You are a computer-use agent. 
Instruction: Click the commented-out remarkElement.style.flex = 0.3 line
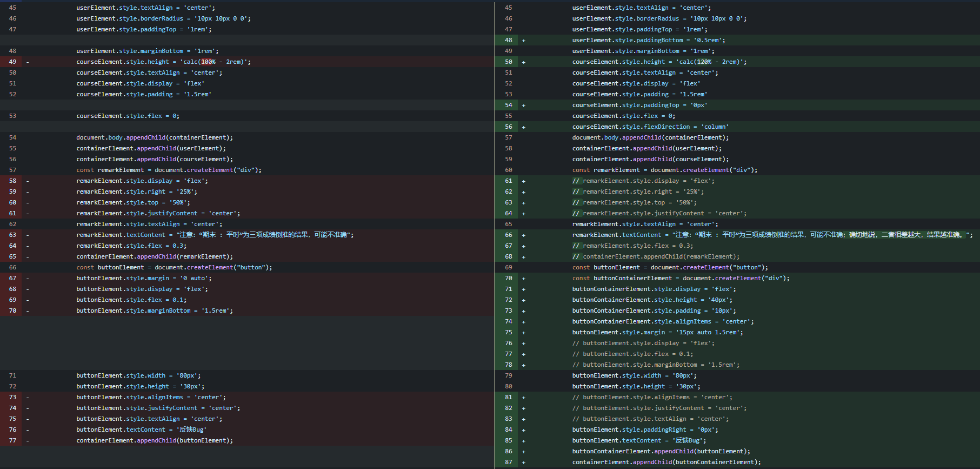[x=625, y=246]
